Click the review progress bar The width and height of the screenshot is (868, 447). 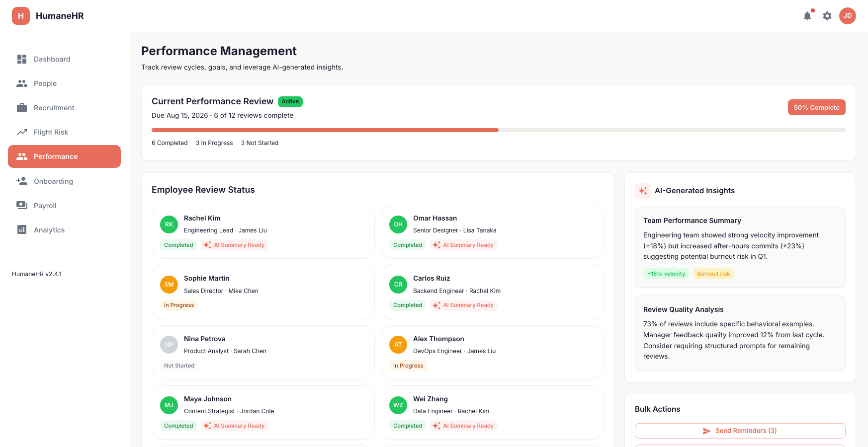click(x=499, y=130)
